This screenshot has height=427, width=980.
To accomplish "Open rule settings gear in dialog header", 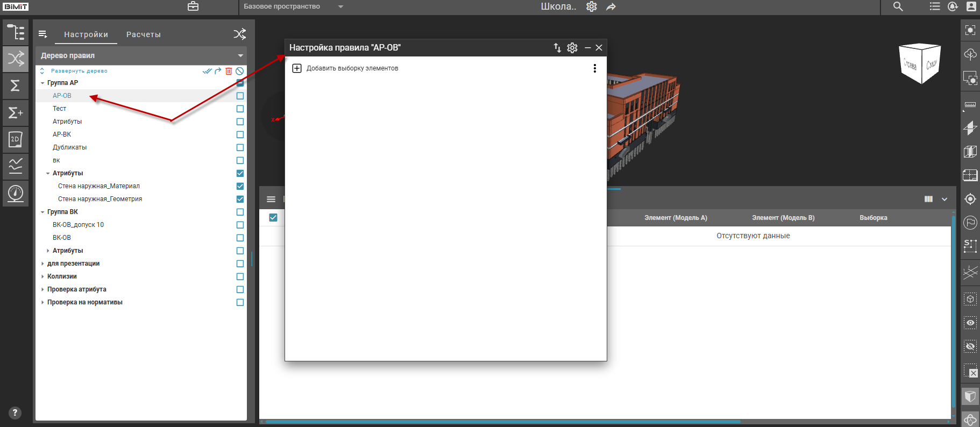I will click(572, 48).
